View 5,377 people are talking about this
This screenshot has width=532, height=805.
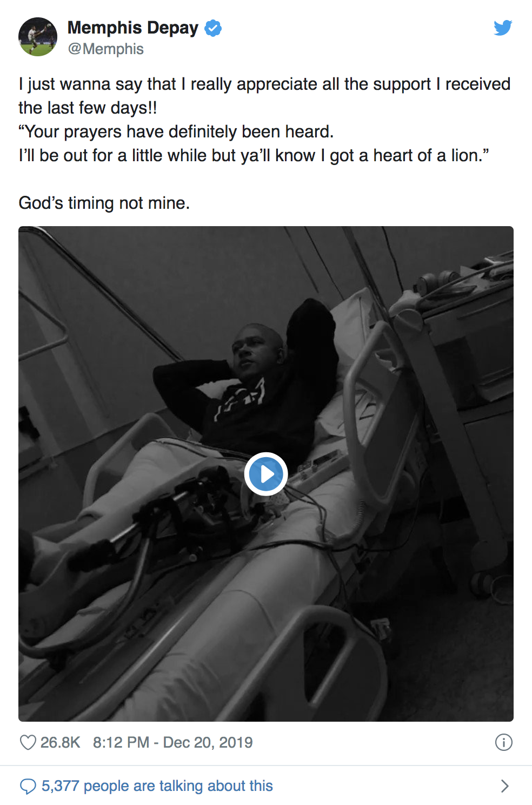coord(157,786)
